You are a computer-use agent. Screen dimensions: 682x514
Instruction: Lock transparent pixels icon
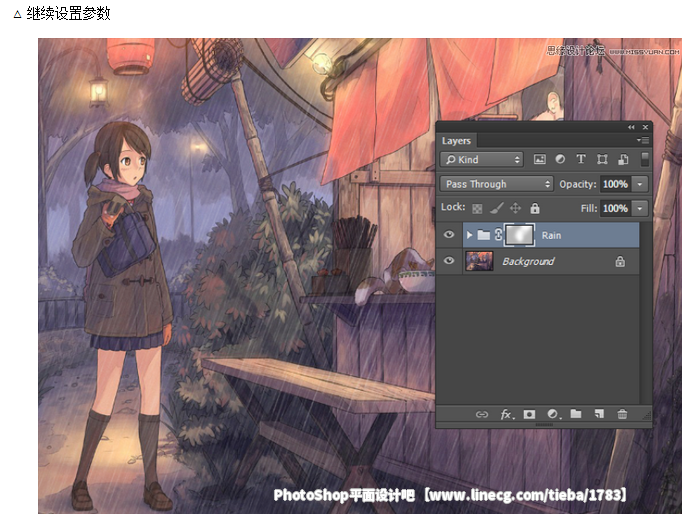coord(477,209)
